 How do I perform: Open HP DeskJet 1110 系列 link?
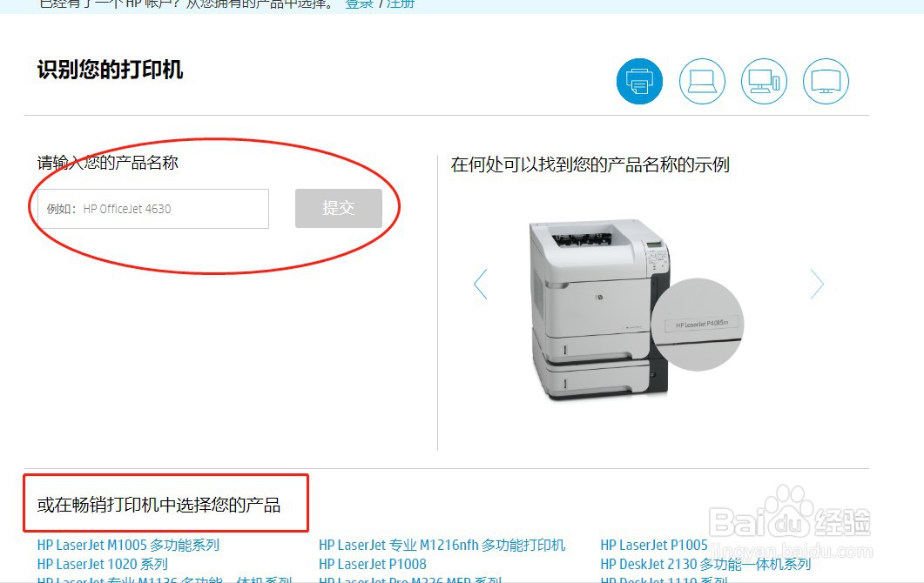[x=664, y=579]
